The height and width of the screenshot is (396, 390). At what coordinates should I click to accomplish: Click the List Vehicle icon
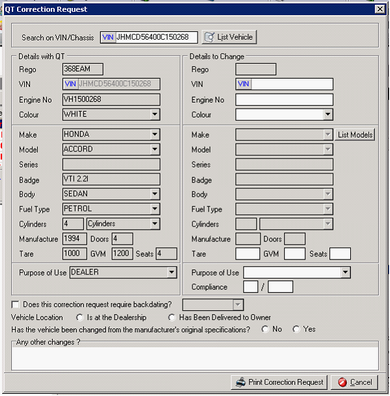tap(209, 37)
